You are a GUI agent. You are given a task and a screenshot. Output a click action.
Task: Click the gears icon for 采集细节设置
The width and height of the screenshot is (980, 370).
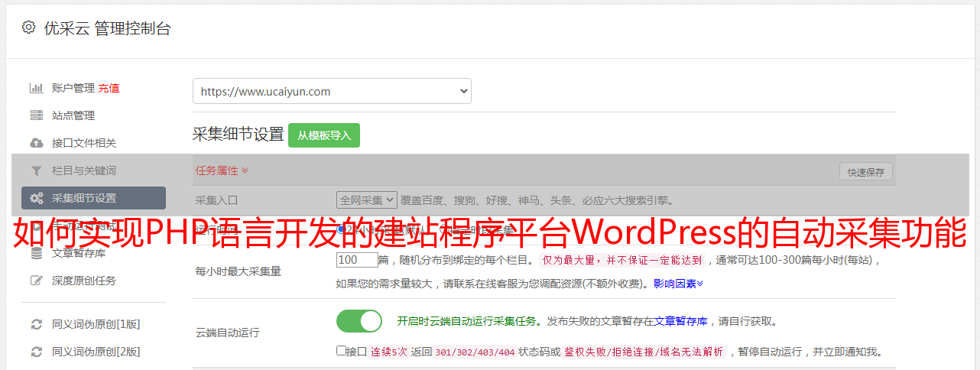36,198
